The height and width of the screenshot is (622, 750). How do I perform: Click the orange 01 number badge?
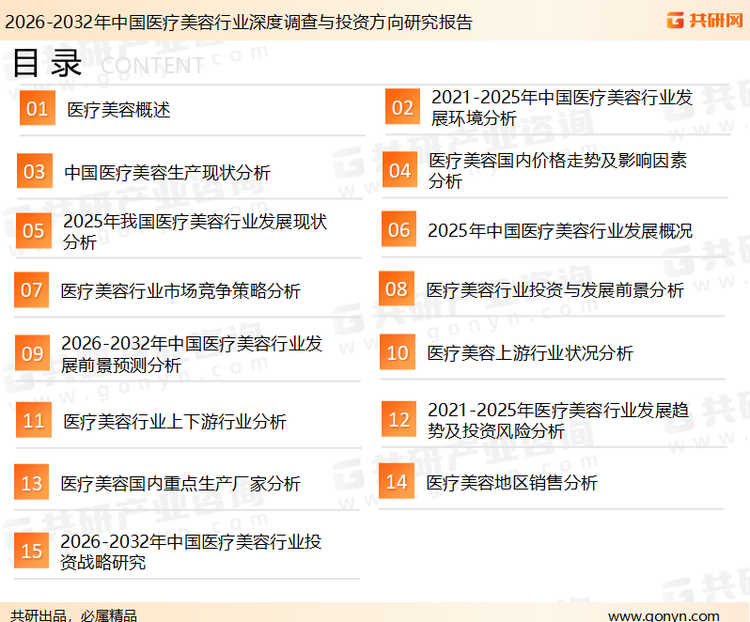[x=37, y=108]
